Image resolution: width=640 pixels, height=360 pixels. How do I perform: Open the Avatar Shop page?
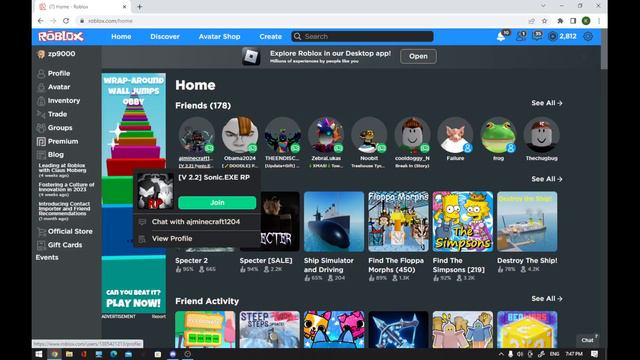coord(220,36)
